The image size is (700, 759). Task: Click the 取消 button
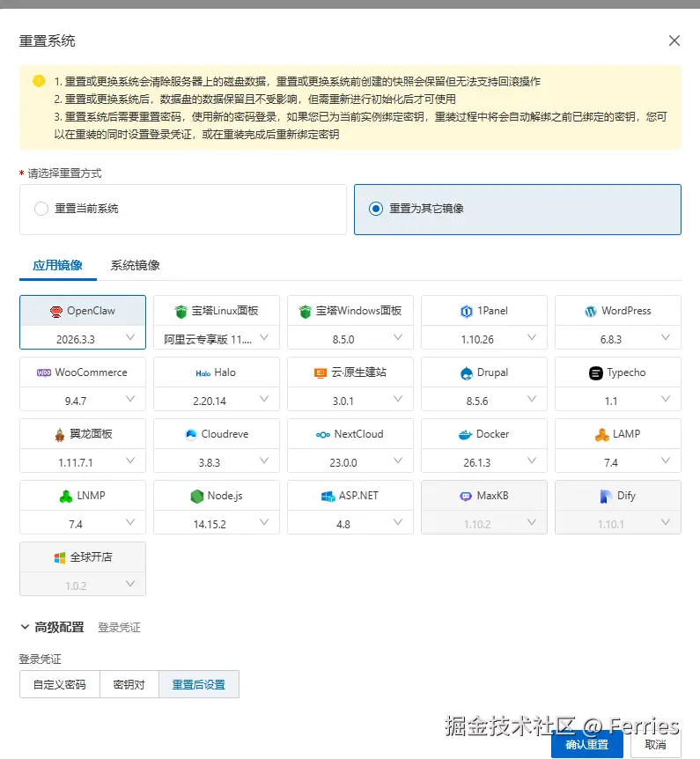tap(655, 745)
